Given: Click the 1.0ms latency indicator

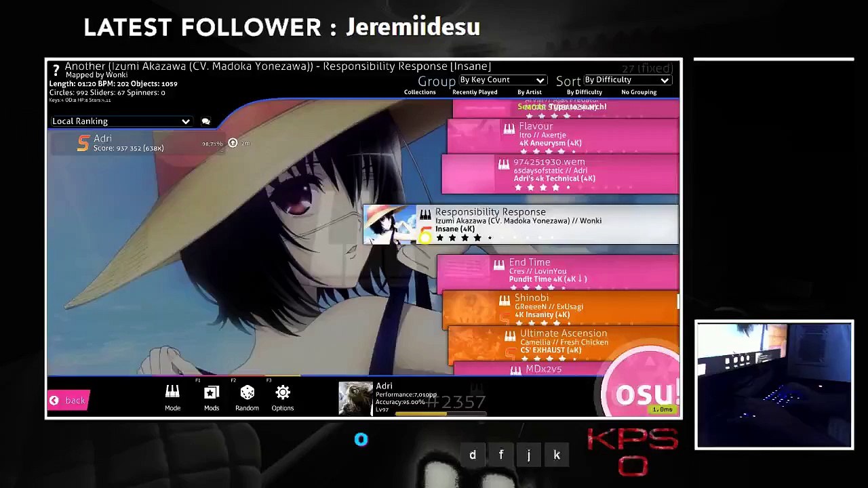Looking at the screenshot, I should click(x=662, y=409).
